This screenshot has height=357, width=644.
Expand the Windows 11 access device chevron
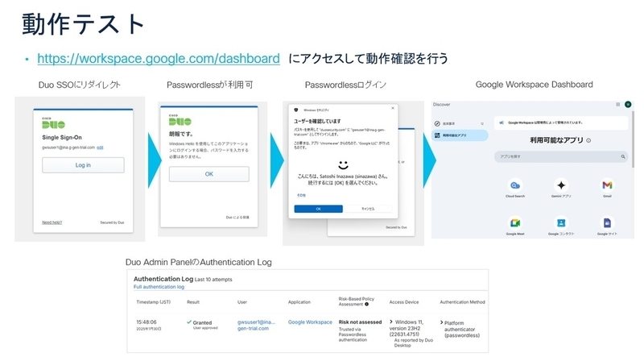coord(391,322)
